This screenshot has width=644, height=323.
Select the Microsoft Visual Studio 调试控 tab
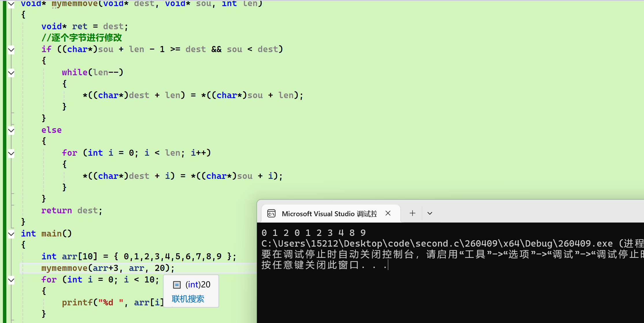(329, 214)
